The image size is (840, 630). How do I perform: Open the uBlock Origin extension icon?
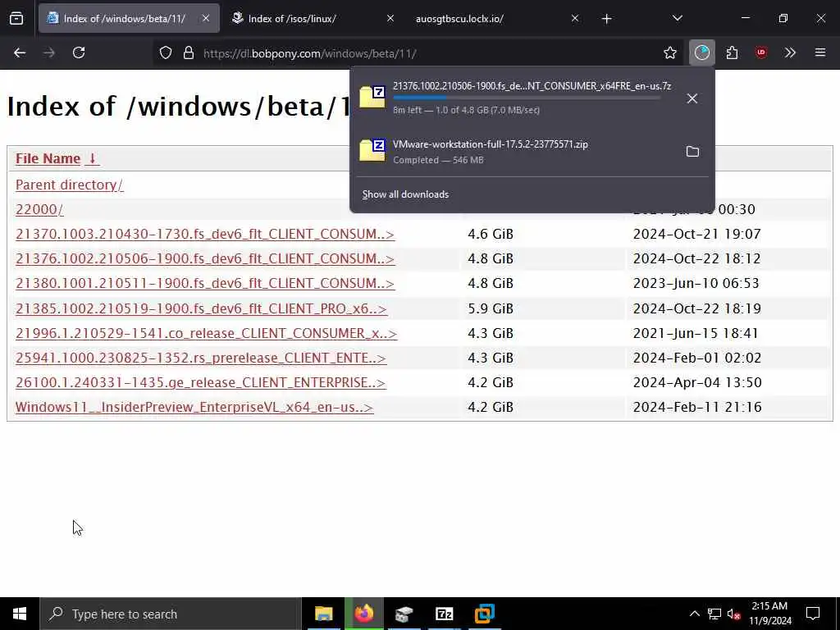761,52
